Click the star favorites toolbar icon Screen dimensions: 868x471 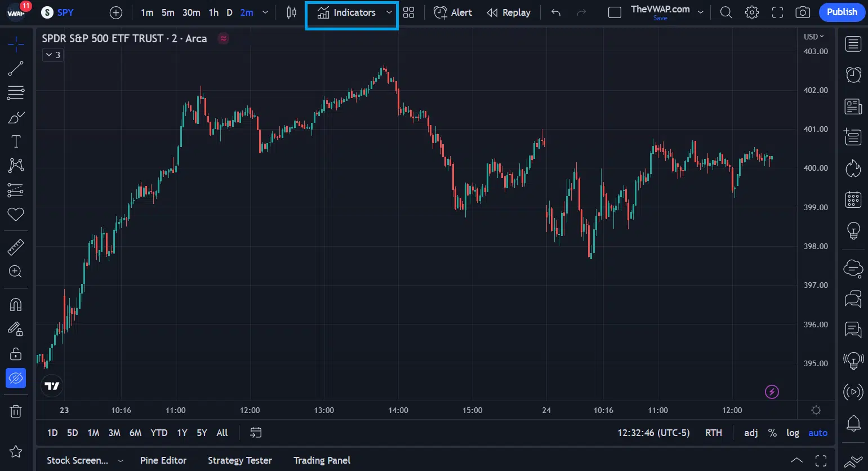click(16, 451)
